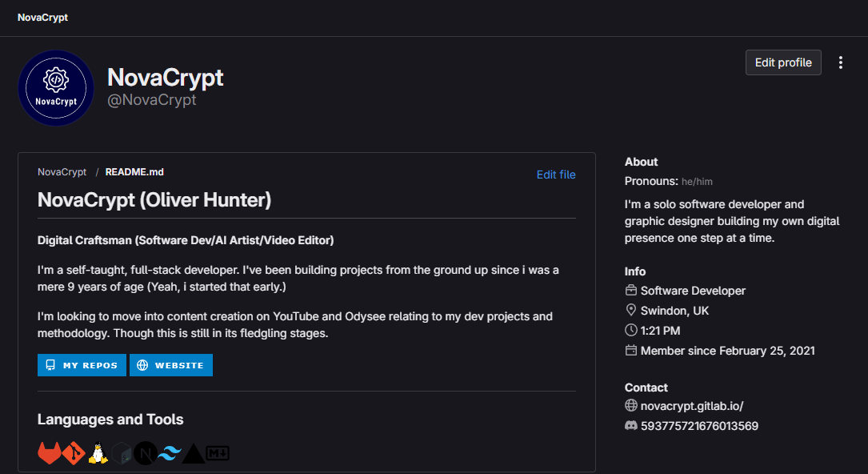Screen dimensions: 868x474
Task: Click the Discord icon in Contact section
Action: click(630, 425)
